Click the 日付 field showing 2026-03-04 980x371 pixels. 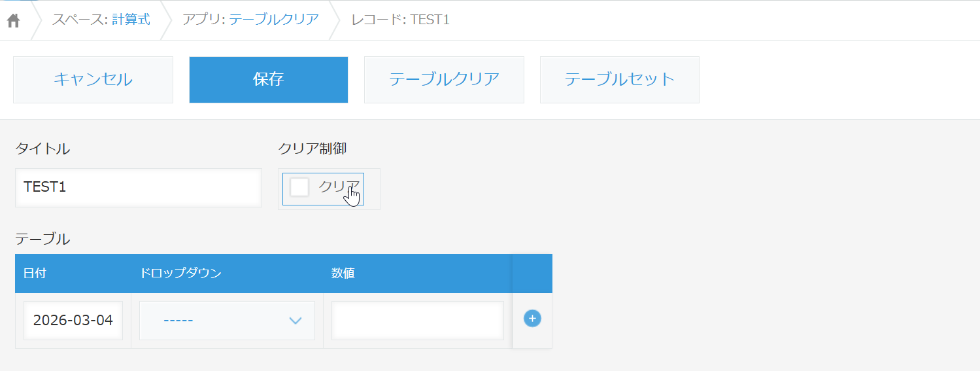click(x=73, y=321)
